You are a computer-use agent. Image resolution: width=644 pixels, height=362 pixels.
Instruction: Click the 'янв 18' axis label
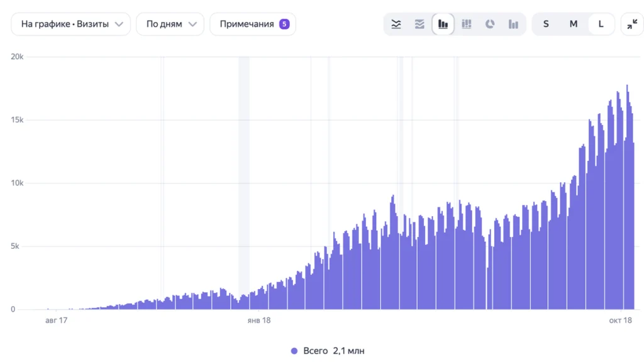[258, 320]
